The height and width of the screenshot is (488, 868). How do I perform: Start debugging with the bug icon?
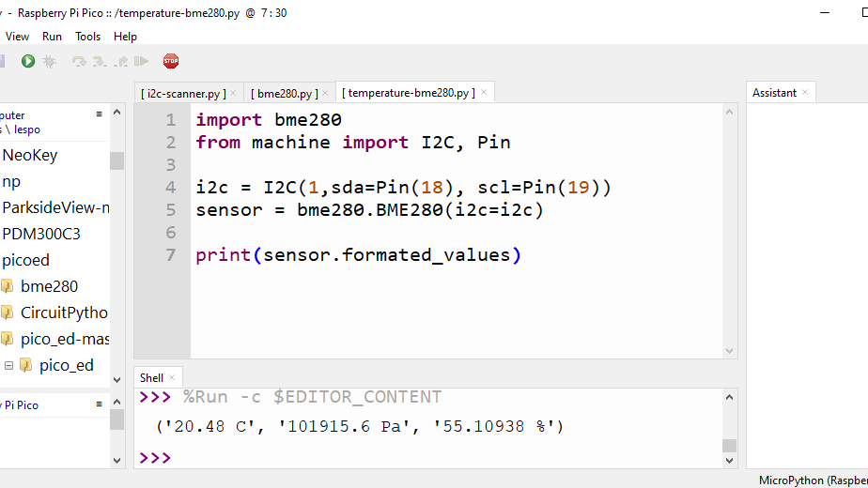50,61
